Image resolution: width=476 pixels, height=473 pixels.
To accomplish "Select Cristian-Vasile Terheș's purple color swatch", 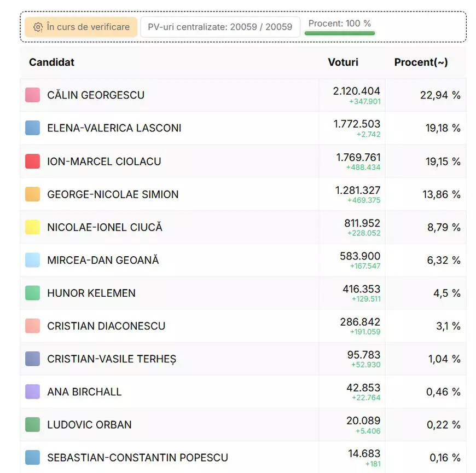I will [32, 359].
